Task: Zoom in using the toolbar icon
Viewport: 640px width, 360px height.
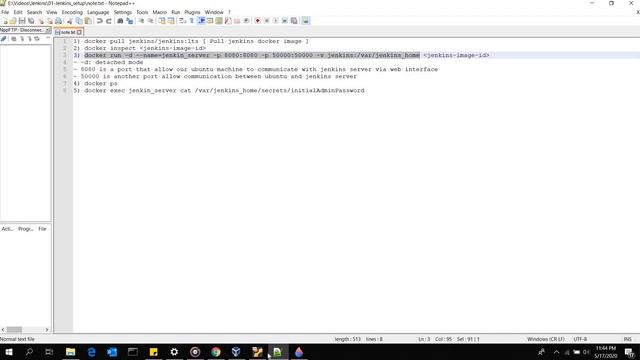Action: click(141, 21)
